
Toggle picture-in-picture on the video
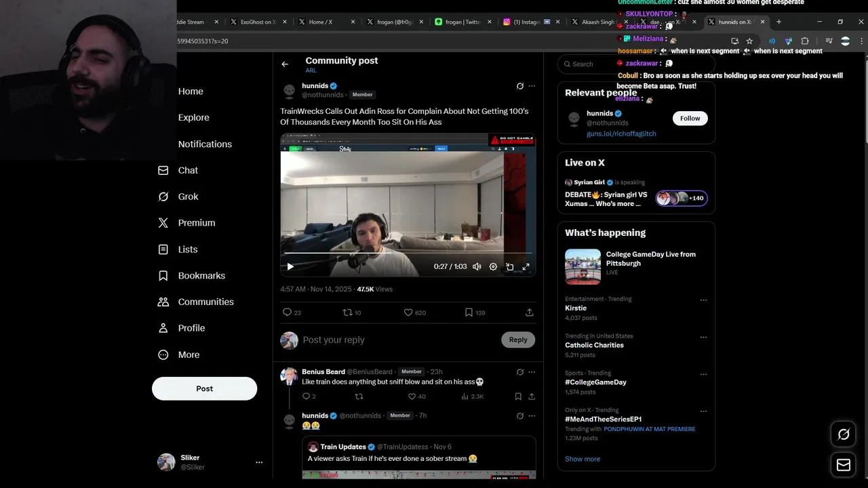point(509,267)
